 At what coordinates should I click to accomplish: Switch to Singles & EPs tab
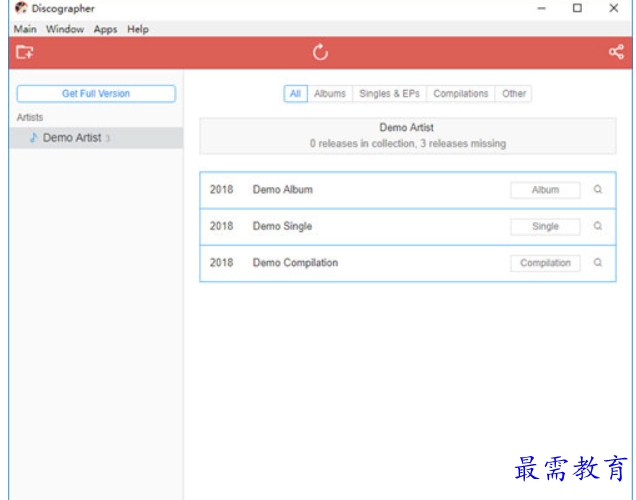(389, 94)
